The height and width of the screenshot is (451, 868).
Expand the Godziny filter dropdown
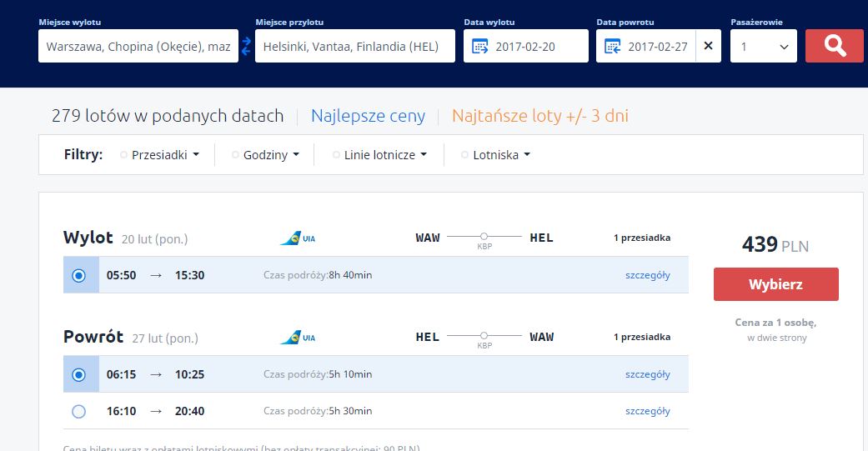pos(266,155)
